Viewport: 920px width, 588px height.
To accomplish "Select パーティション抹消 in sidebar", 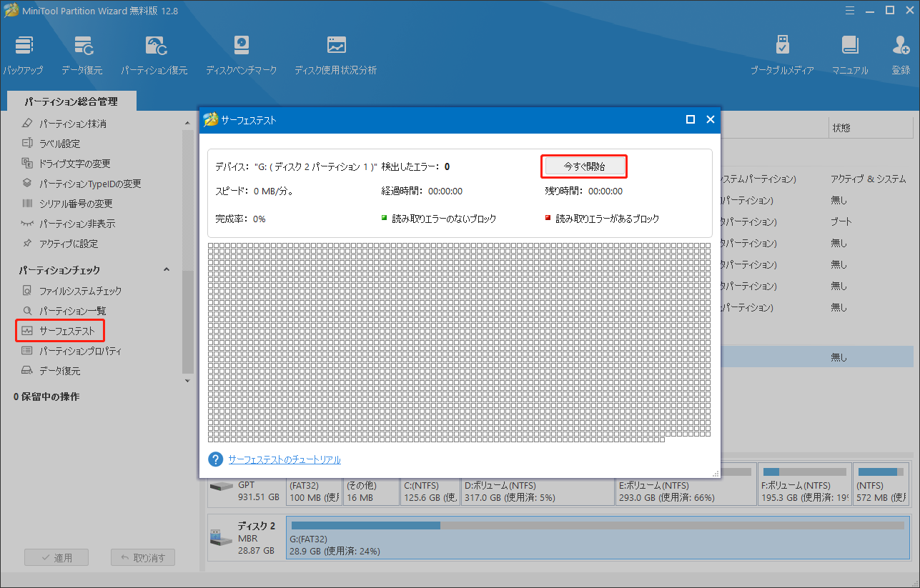I will coord(72,124).
